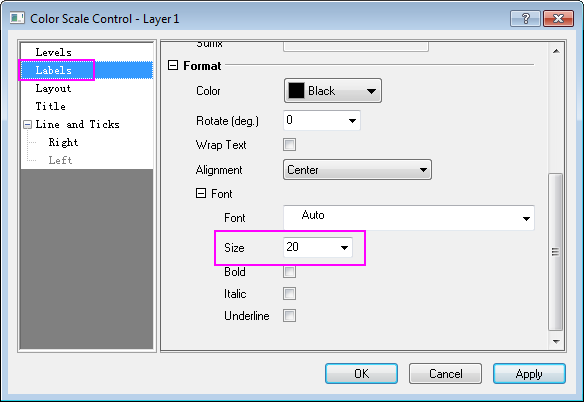Screen dimensions: 584x402
Task: Enable the Wrap Text checkbox
Action: pos(289,145)
